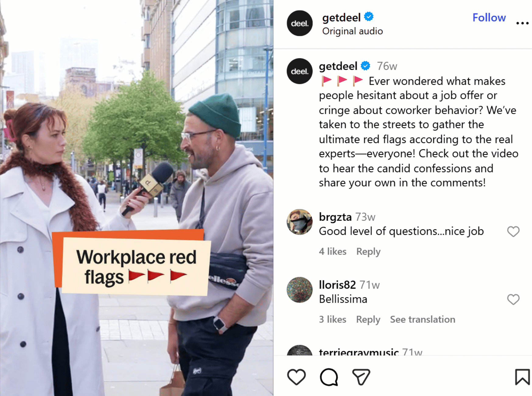Open Original audio link
Screen dimensions: 532x396
tap(352, 31)
